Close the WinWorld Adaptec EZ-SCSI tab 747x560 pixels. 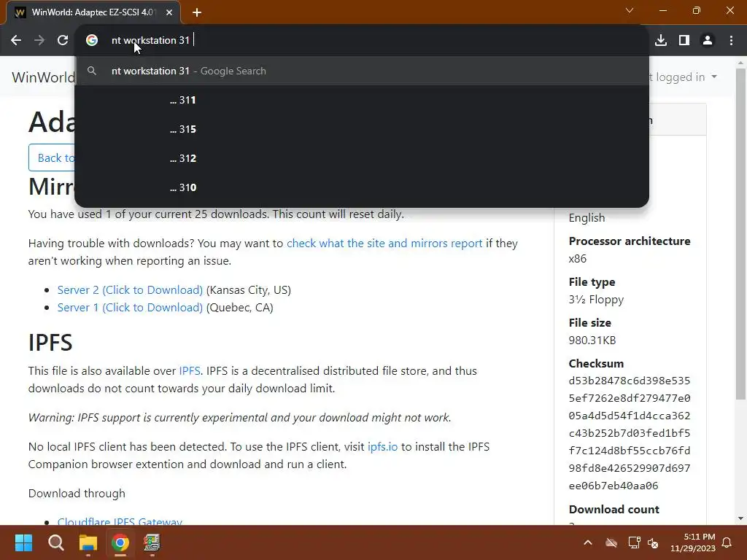[169, 12]
